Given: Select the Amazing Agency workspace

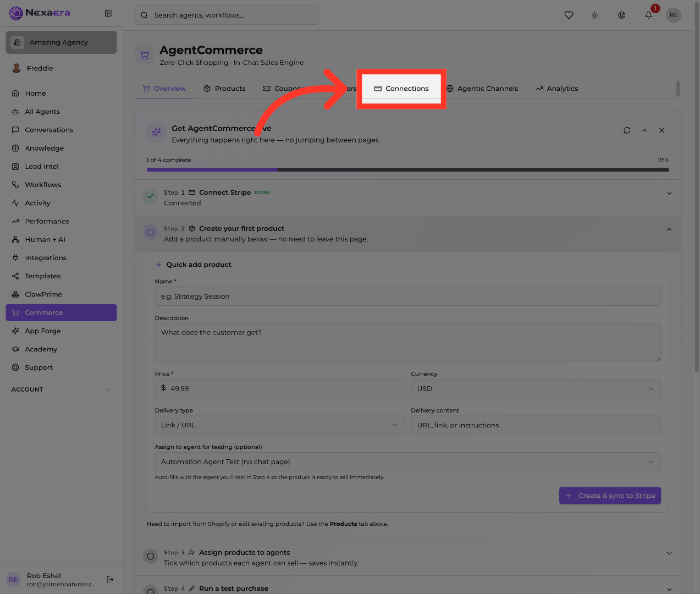Looking at the screenshot, I should tap(61, 42).
